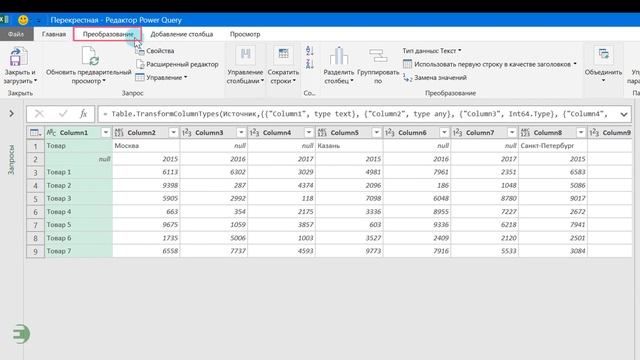Expand the Queries (Запросы) side pane
Image resolution: width=640 pixels, height=360 pixels.
(11, 113)
